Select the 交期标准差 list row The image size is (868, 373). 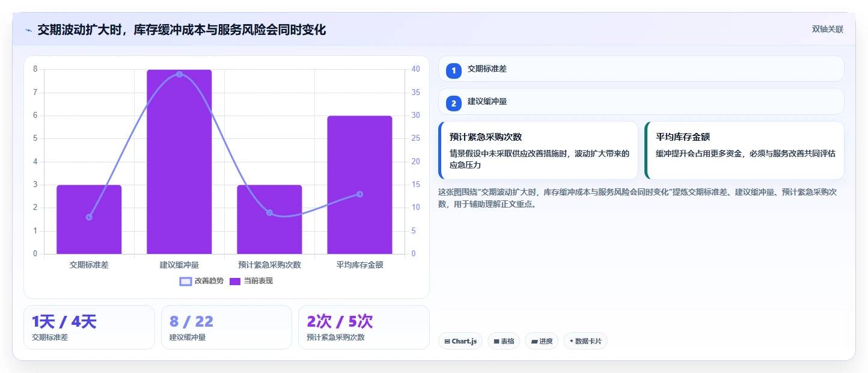(641, 69)
